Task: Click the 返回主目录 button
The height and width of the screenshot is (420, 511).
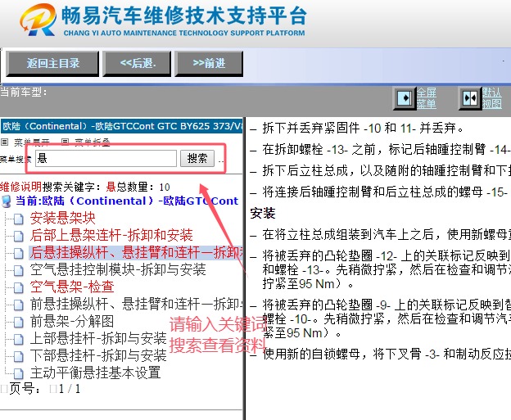Action: point(52,64)
